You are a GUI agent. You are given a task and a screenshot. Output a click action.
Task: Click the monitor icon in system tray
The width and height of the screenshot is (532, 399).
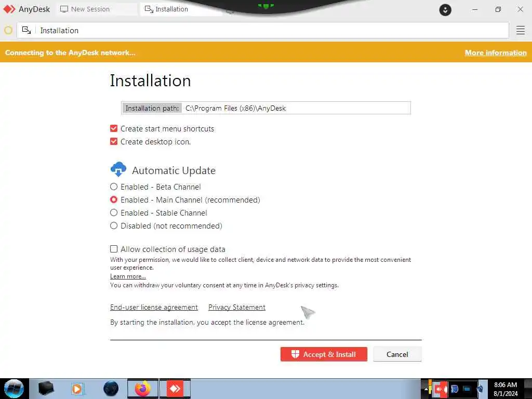467,389
